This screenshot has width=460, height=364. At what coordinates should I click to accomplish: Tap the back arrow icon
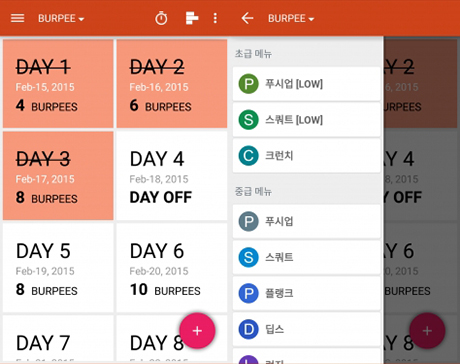coord(247,18)
